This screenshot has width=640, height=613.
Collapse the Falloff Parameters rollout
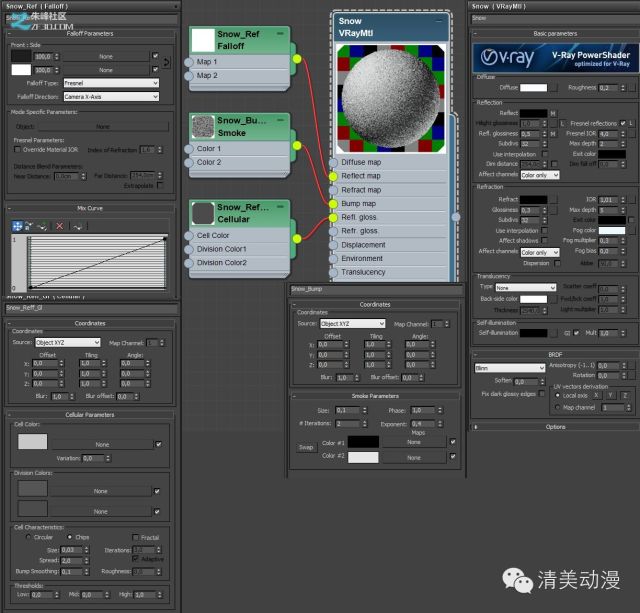point(90,33)
